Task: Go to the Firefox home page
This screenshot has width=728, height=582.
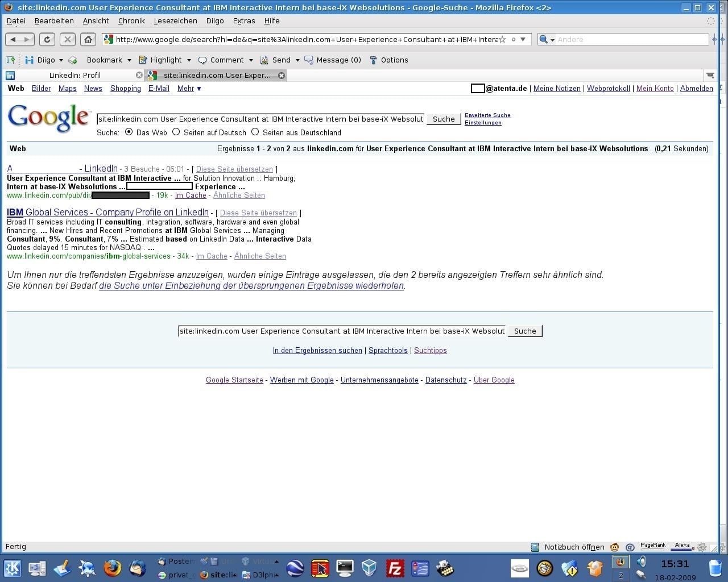Action: point(88,39)
